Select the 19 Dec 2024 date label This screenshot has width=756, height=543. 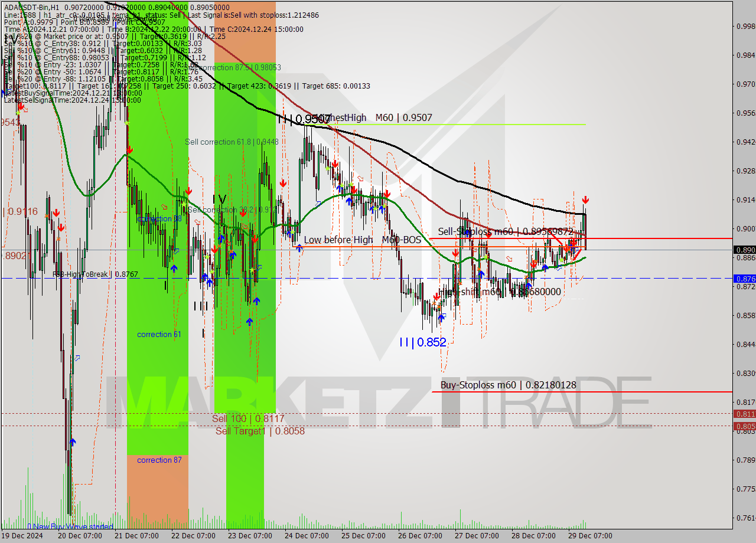[22, 536]
